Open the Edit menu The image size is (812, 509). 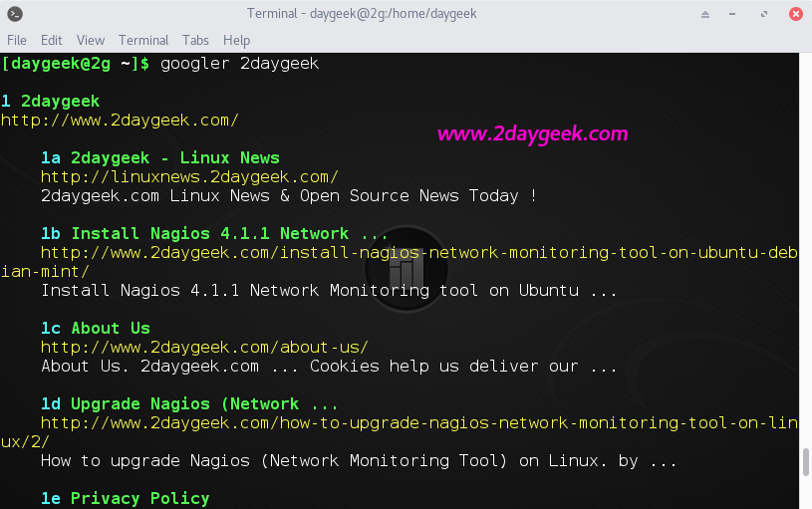(51, 41)
